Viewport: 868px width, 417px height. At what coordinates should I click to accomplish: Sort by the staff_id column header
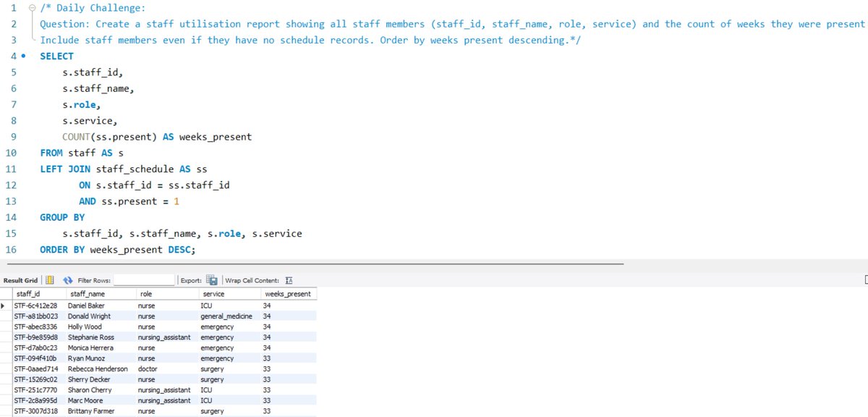point(39,294)
